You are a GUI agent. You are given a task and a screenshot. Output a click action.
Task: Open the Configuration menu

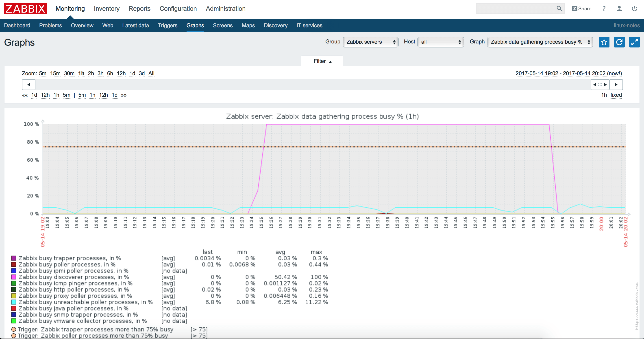178,9
